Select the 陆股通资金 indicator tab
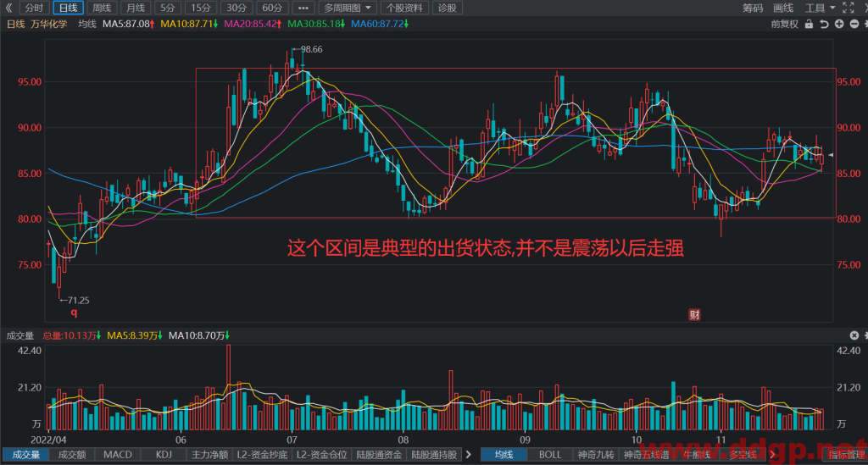Image resolution: width=868 pixels, height=465 pixels. (379, 455)
